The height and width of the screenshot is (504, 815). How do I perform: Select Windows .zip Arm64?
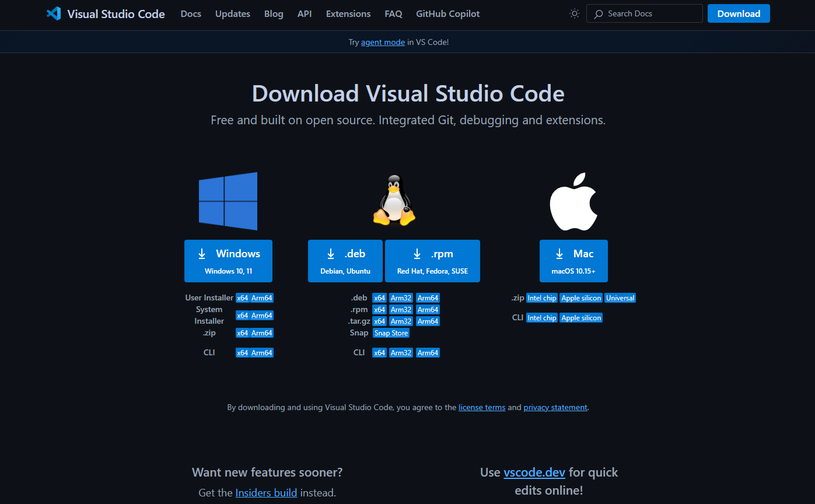(262, 333)
